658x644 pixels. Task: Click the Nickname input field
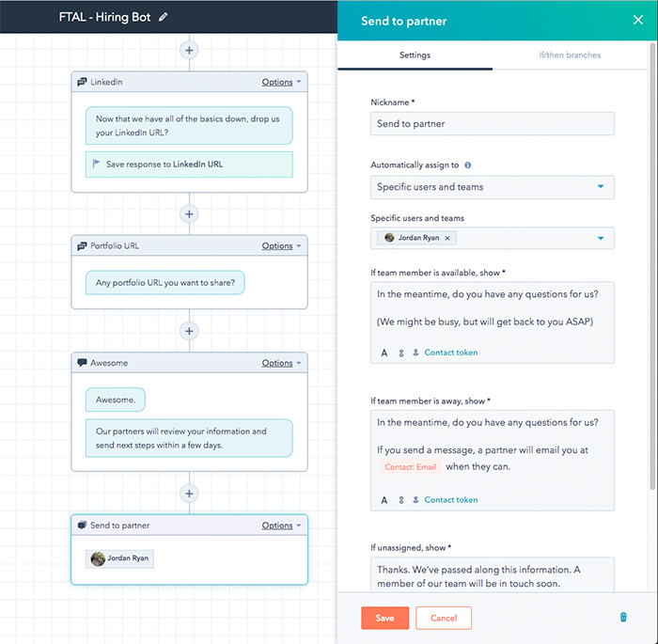[x=493, y=123]
